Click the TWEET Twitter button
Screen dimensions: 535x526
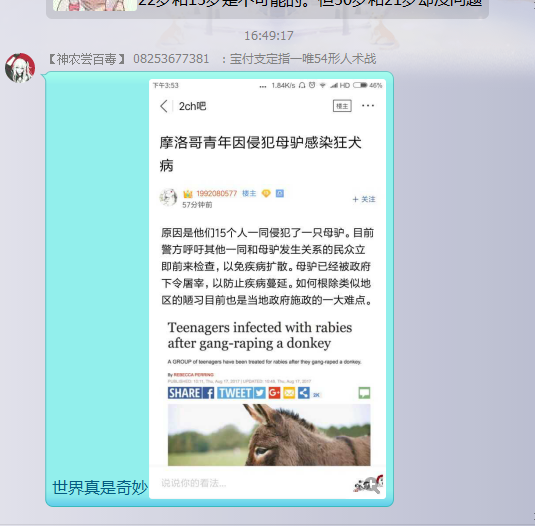tap(242, 393)
